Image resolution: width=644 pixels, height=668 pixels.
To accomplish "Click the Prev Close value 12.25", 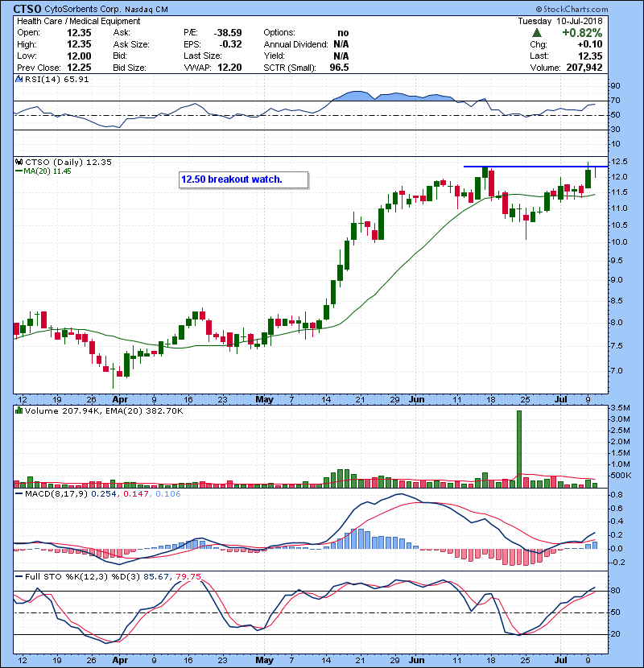I will pos(79,68).
